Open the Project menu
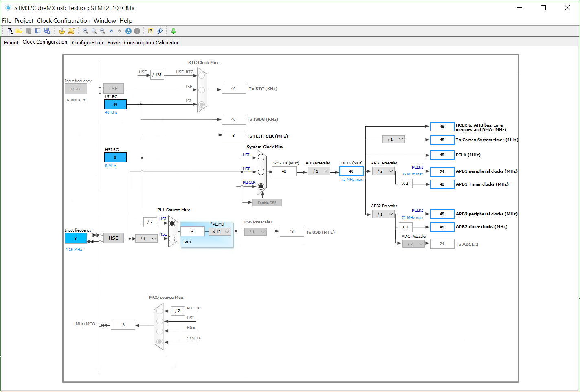 point(24,21)
